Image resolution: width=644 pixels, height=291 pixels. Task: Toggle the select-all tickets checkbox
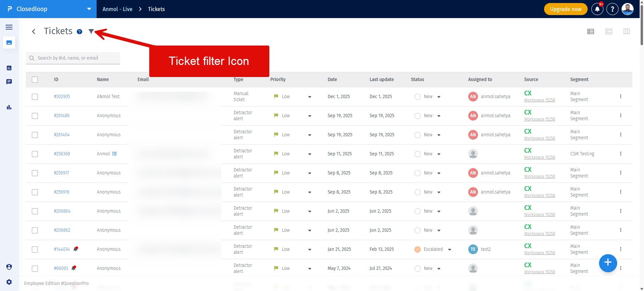pyautogui.click(x=35, y=80)
